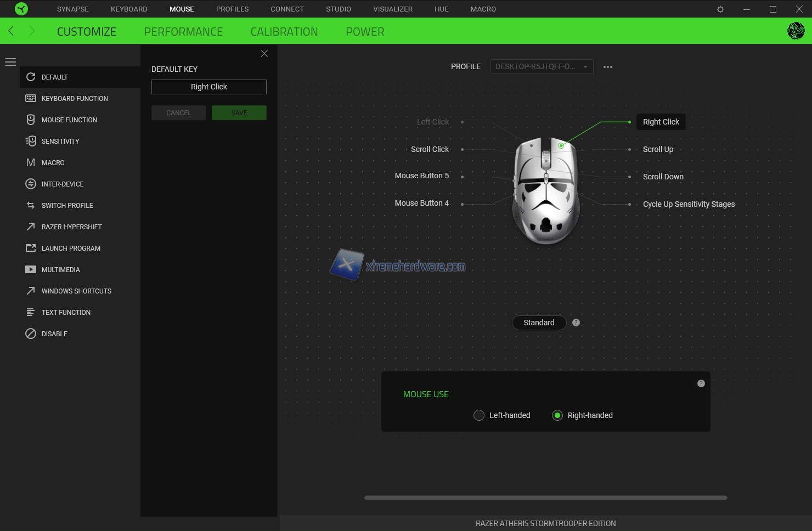The width and height of the screenshot is (812, 531).
Task: Select Left-handed mouse use
Action: 479,415
